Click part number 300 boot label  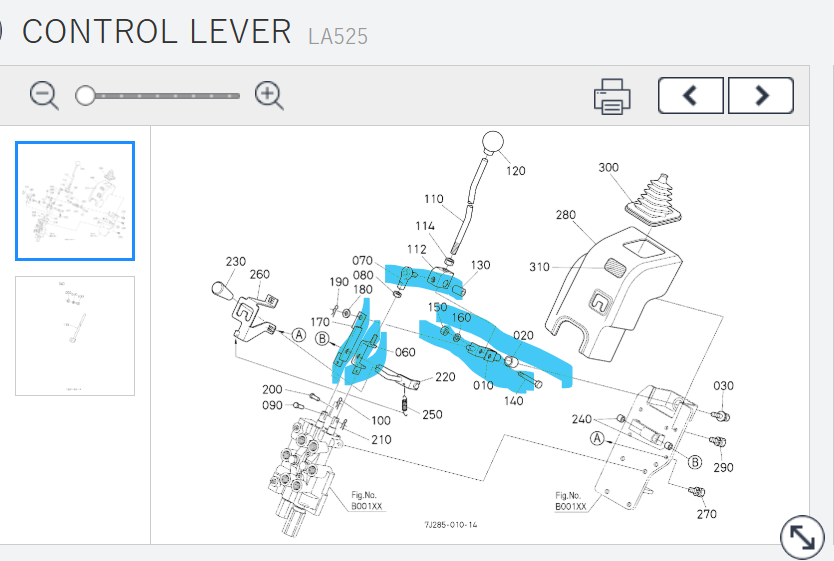tap(609, 167)
